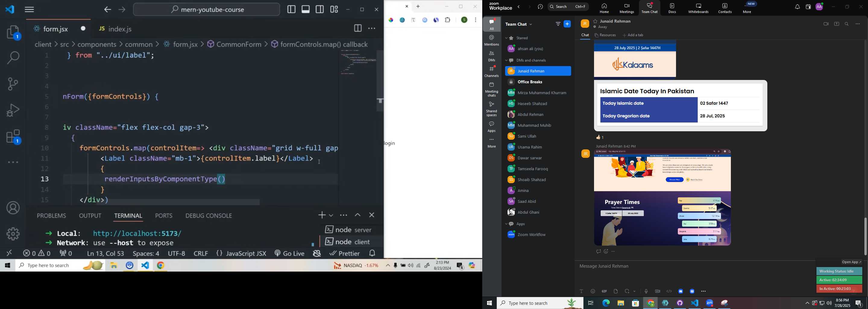Image resolution: width=868 pixels, height=309 pixels.
Task: Open PROBLEMS panel tab
Action: (52, 215)
